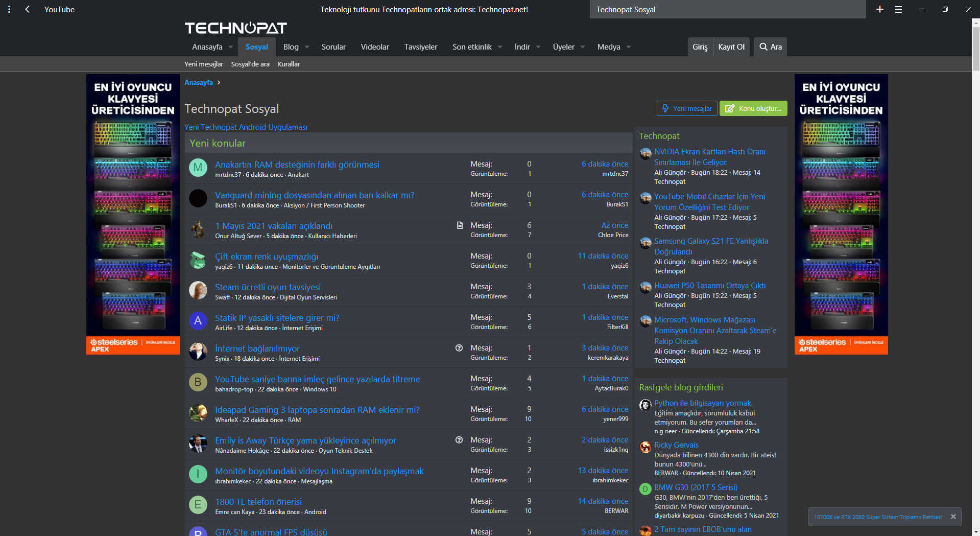Open the 10700K ve RTX 2080 notification text

pos(877,517)
